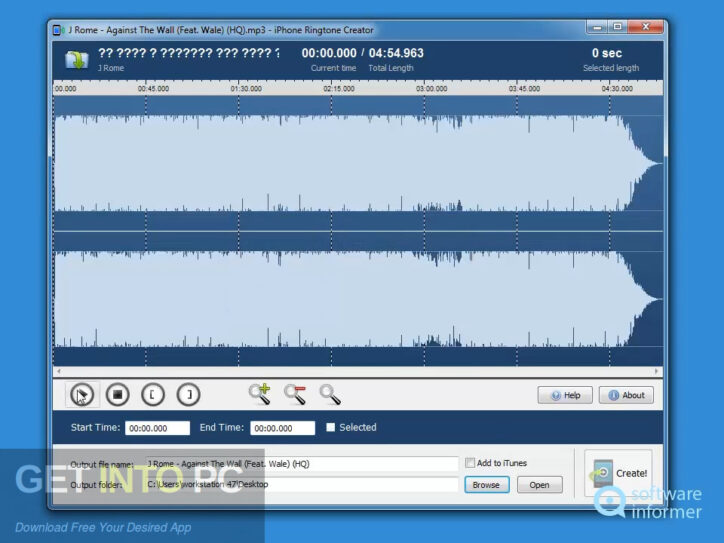Screen dimensions: 724x543
Task: Open the output folder
Action: (539, 485)
